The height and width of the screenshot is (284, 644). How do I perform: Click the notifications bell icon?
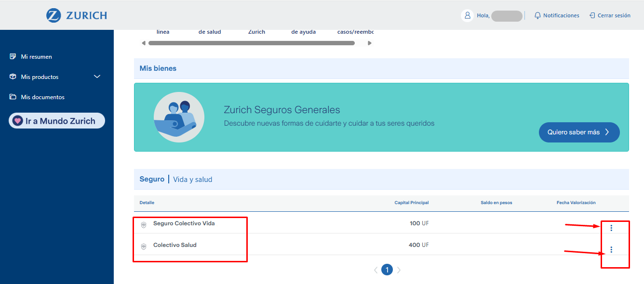pyautogui.click(x=537, y=16)
